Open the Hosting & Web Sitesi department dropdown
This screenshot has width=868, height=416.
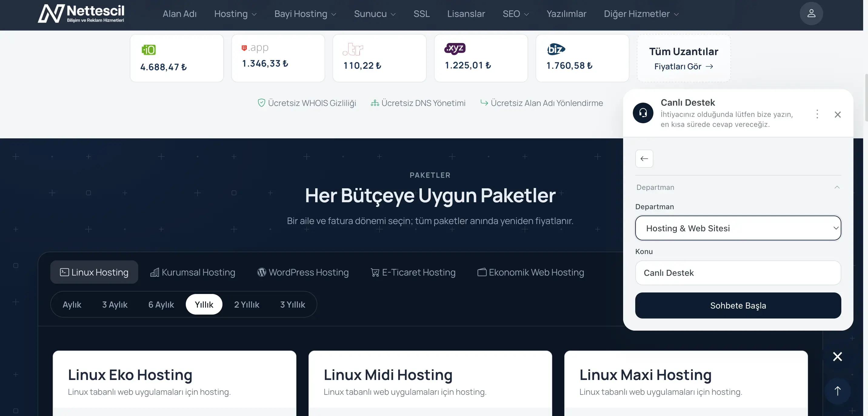coord(738,228)
